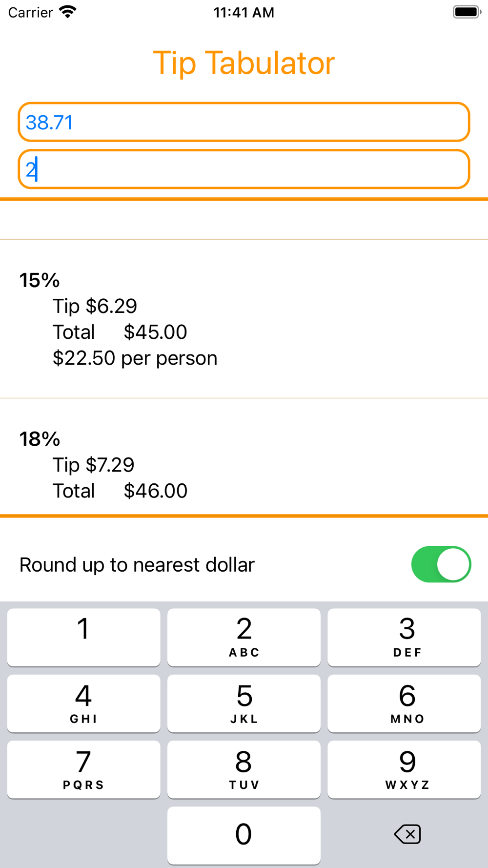Tap the number of people field
The height and width of the screenshot is (868, 488).
tap(244, 169)
